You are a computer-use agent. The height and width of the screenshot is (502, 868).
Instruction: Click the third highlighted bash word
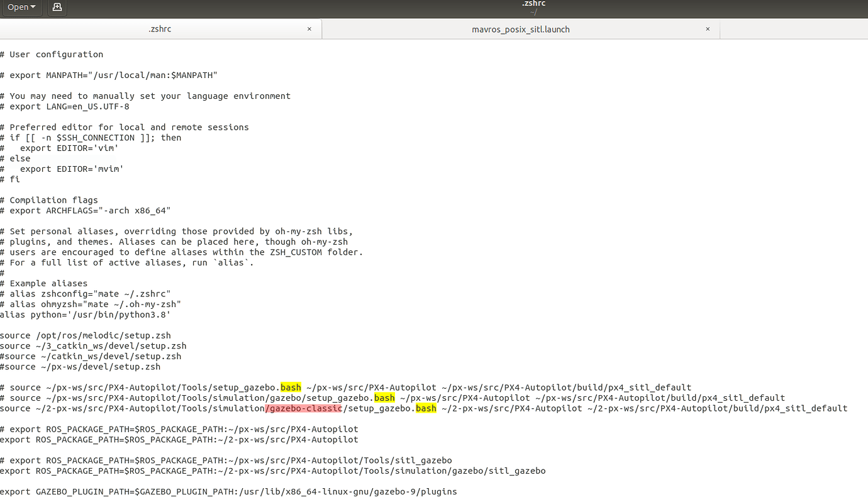tap(426, 408)
